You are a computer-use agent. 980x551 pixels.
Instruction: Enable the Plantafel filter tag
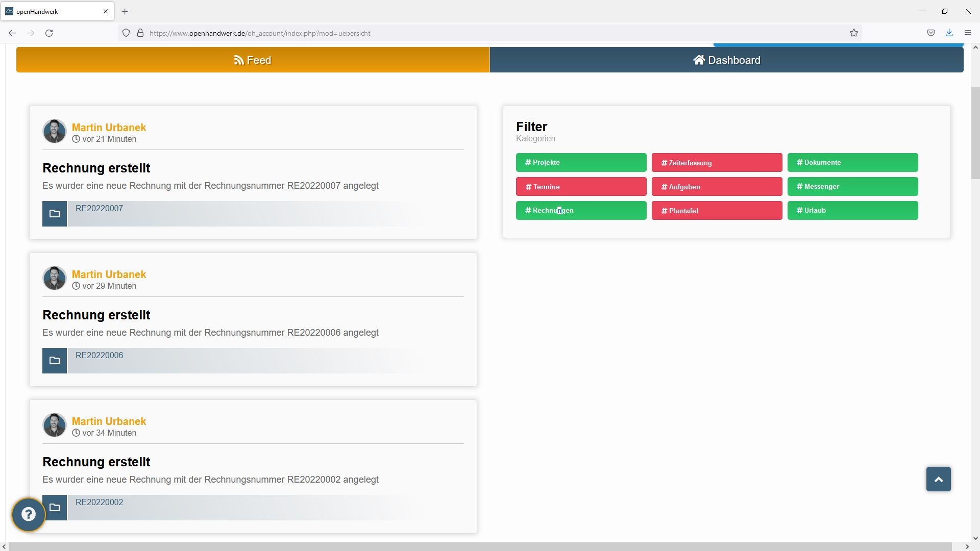717,211
